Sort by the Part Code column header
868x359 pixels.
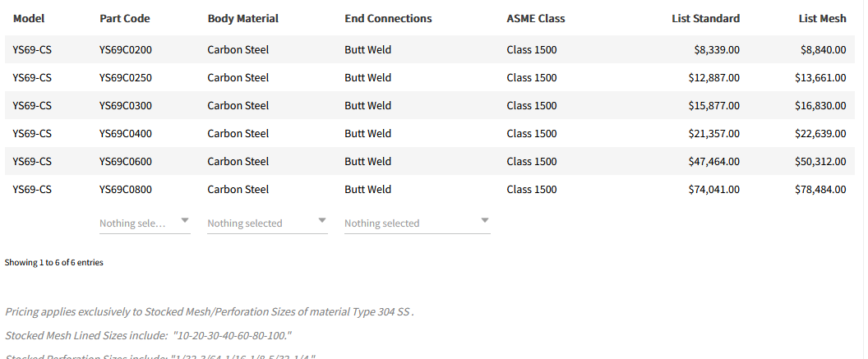coord(124,18)
